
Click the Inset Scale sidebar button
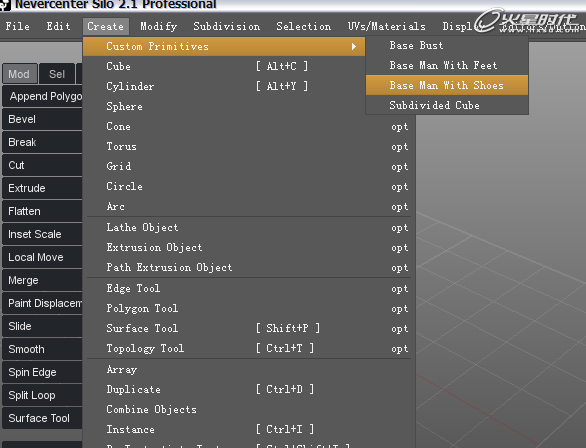[x=42, y=234]
